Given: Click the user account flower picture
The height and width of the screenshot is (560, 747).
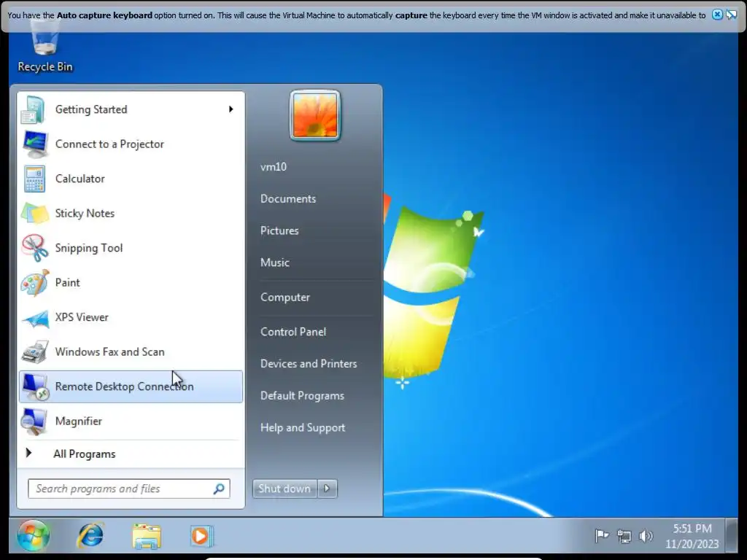Looking at the screenshot, I should coord(315,116).
